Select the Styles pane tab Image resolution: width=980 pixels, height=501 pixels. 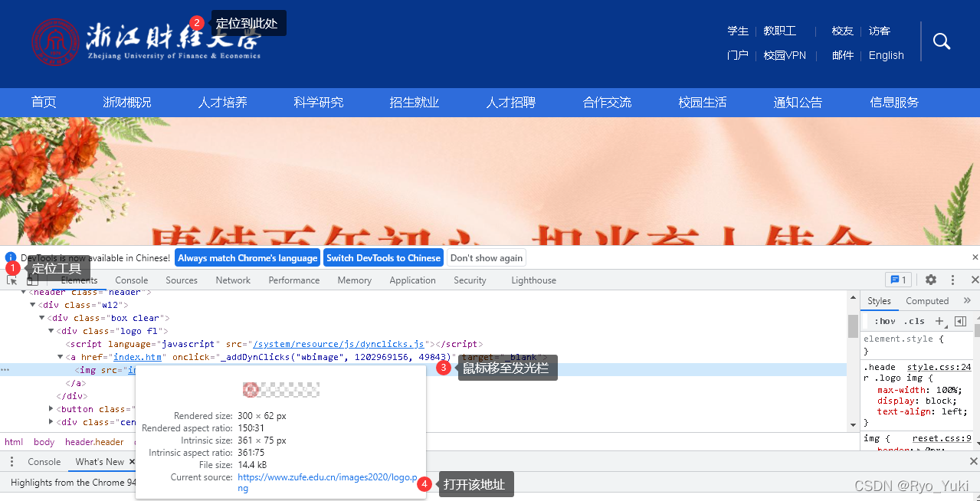click(x=879, y=301)
